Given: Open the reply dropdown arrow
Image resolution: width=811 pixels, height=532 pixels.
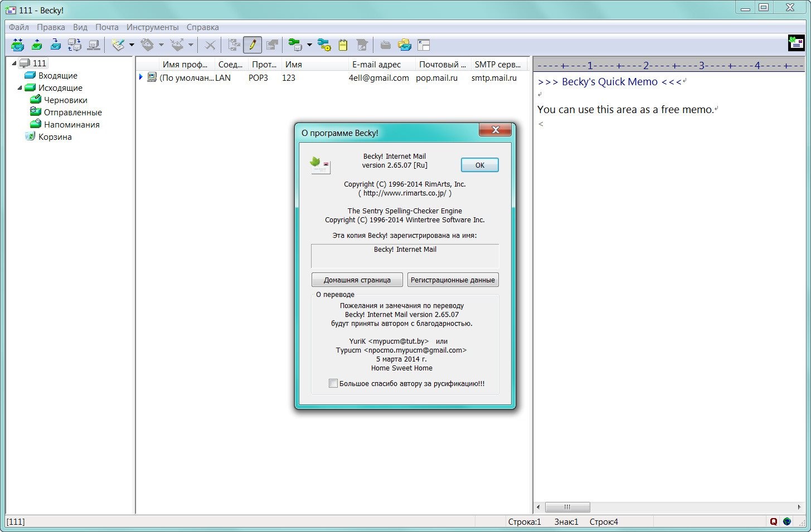Looking at the screenshot, I should tap(161, 45).
